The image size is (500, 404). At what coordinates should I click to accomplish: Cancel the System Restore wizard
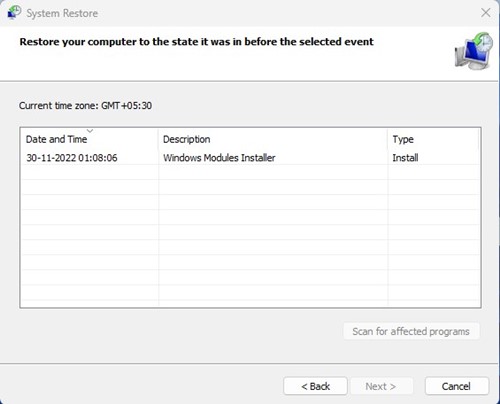(x=457, y=386)
